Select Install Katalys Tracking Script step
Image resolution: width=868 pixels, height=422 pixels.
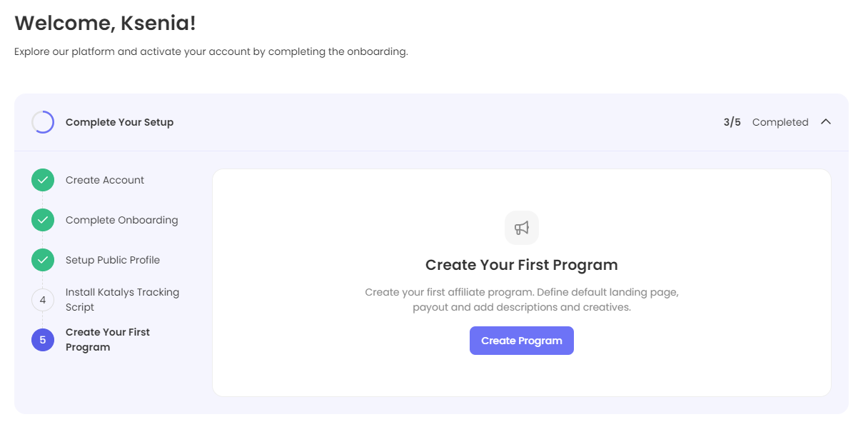(x=122, y=300)
